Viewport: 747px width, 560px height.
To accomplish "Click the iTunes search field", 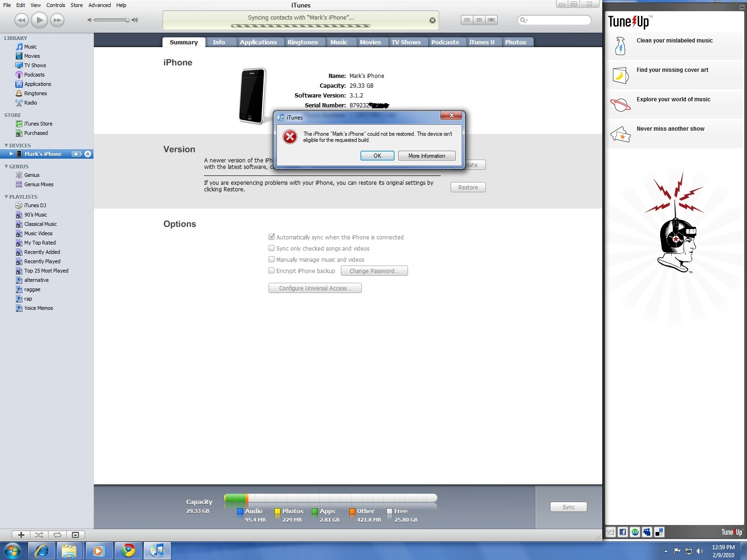I will [x=554, y=20].
